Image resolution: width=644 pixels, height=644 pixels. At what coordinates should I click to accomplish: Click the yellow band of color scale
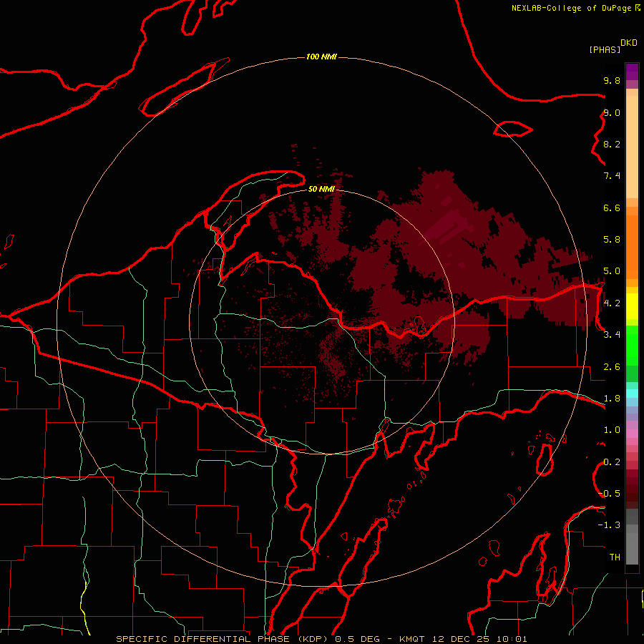632,306
